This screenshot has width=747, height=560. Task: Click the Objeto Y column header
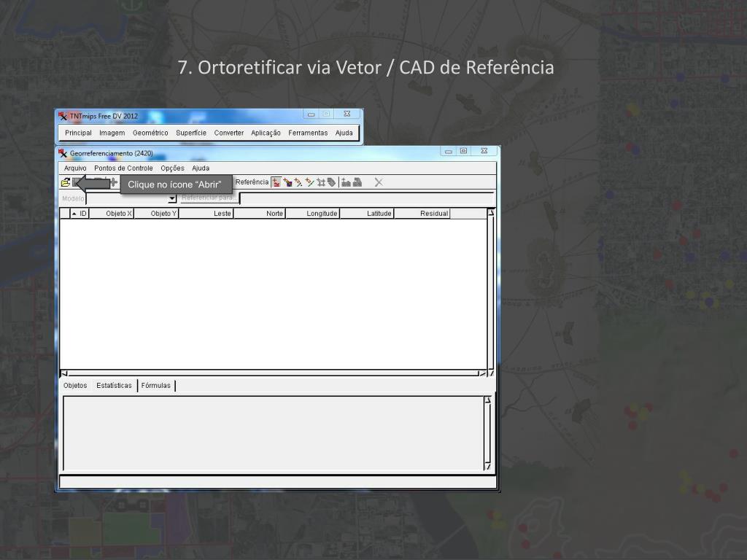pyautogui.click(x=156, y=214)
